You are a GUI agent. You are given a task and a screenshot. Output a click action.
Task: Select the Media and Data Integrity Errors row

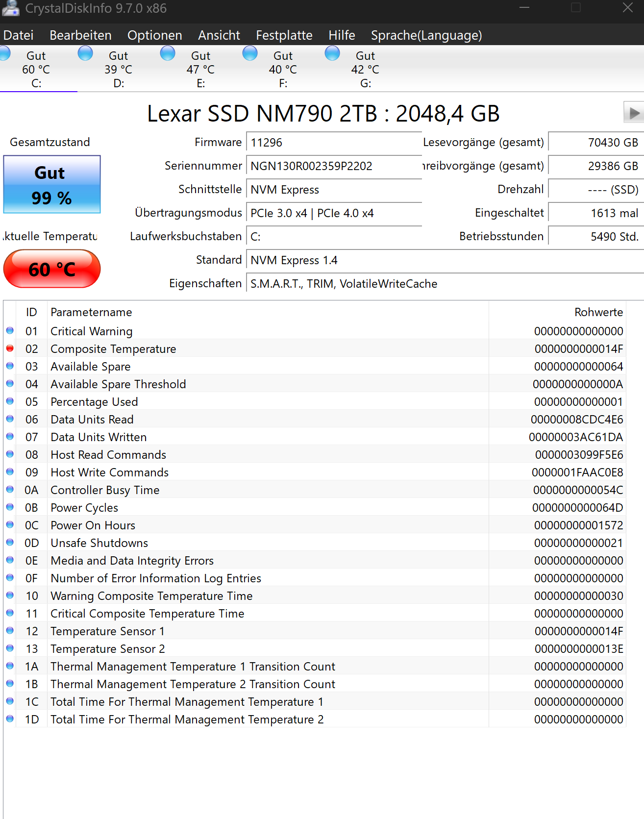315,560
